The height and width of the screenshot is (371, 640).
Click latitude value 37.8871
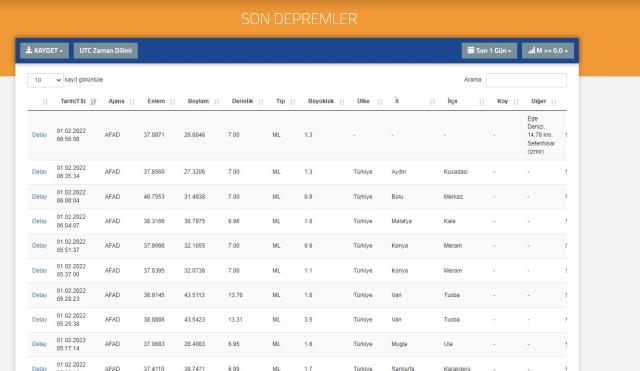pos(154,135)
